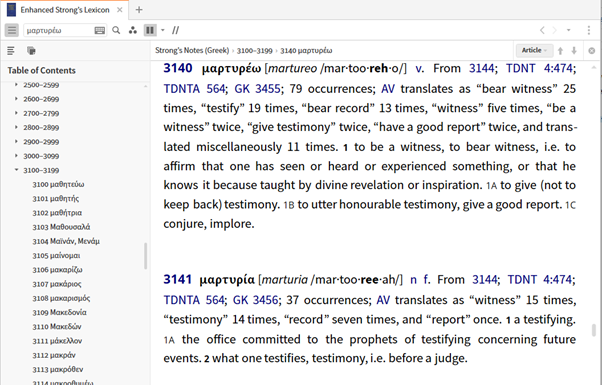Select 3110 Μακεδών in contents
This screenshot has width=602, height=385.
pos(57,326)
